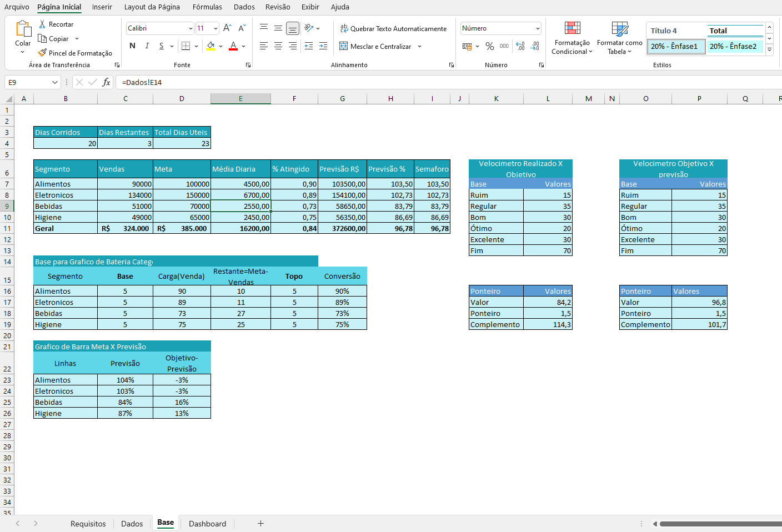782x532 pixels.
Task: Switch to the Dashboard sheet tab
Action: (x=207, y=524)
